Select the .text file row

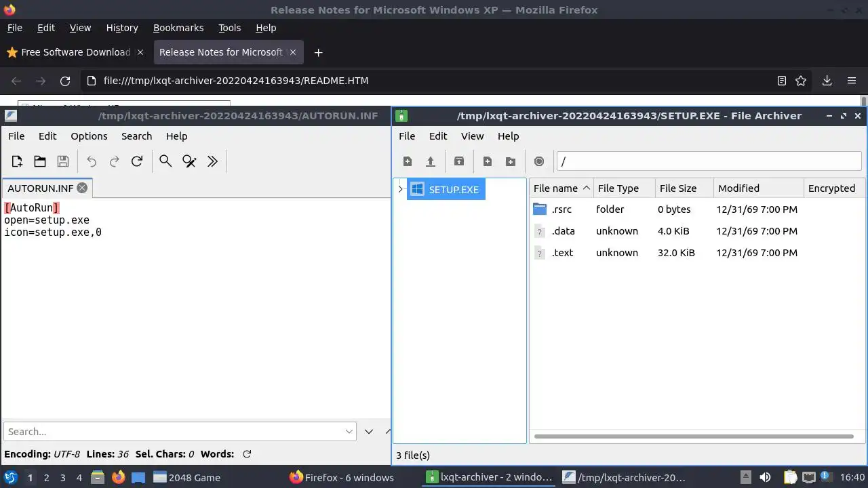(x=697, y=253)
